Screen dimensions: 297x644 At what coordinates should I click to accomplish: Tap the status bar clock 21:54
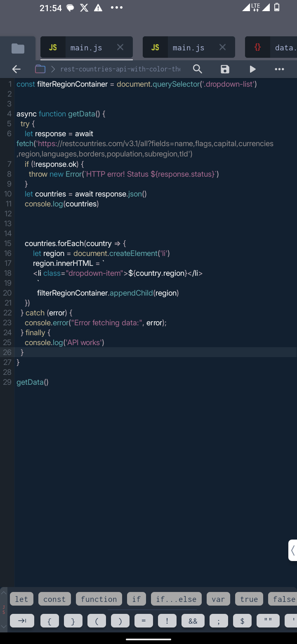tap(51, 8)
